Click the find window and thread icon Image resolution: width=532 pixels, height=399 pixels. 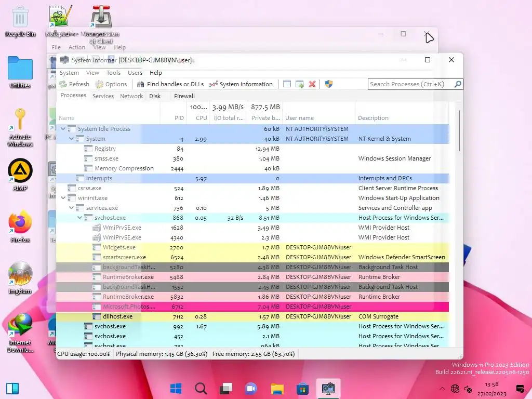(x=300, y=84)
